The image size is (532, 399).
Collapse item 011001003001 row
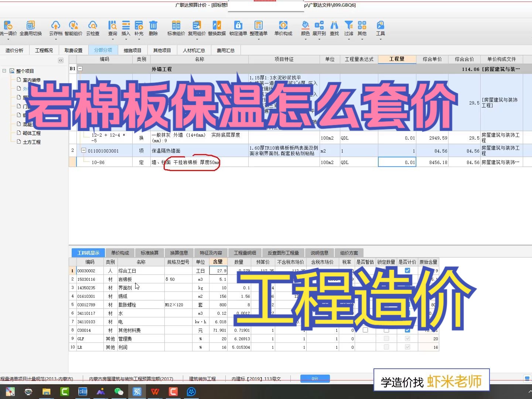pos(83,150)
